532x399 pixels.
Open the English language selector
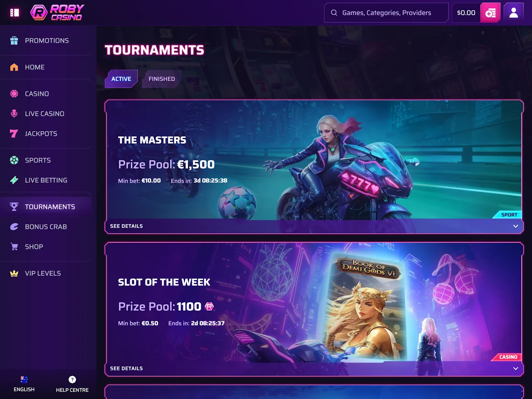pyautogui.click(x=24, y=384)
